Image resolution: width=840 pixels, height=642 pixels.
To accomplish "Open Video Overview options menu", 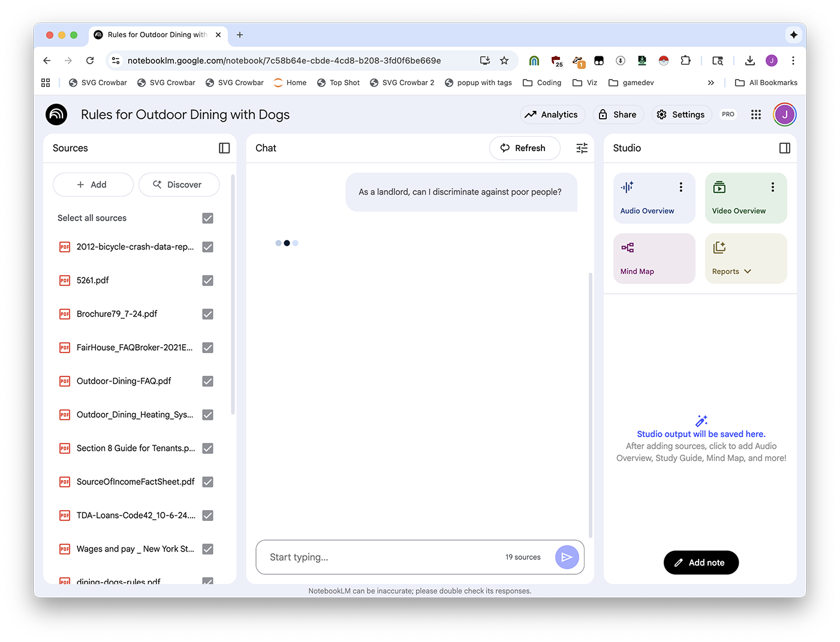I will pyautogui.click(x=772, y=187).
